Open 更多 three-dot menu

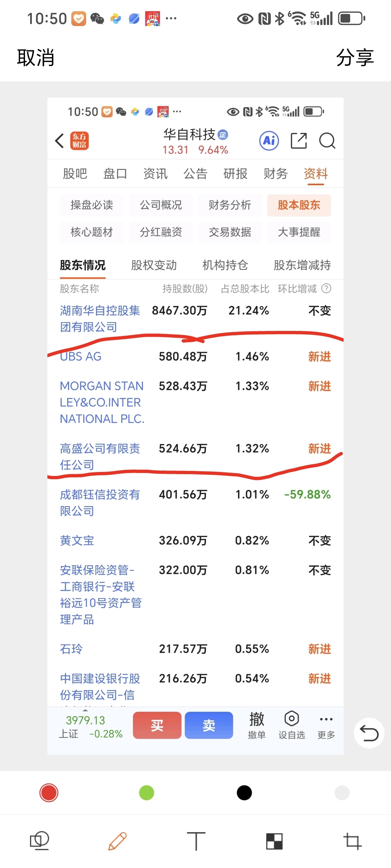point(326,725)
